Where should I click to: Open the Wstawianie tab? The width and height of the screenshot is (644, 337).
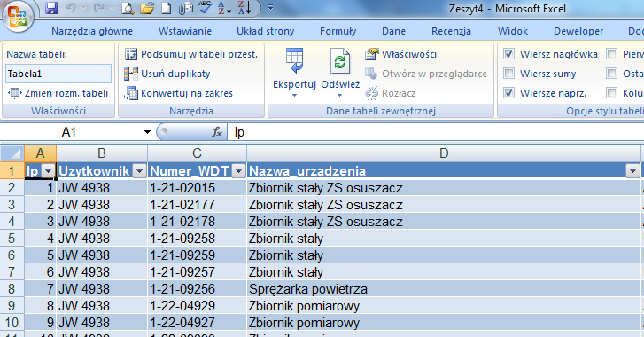point(185,31)
